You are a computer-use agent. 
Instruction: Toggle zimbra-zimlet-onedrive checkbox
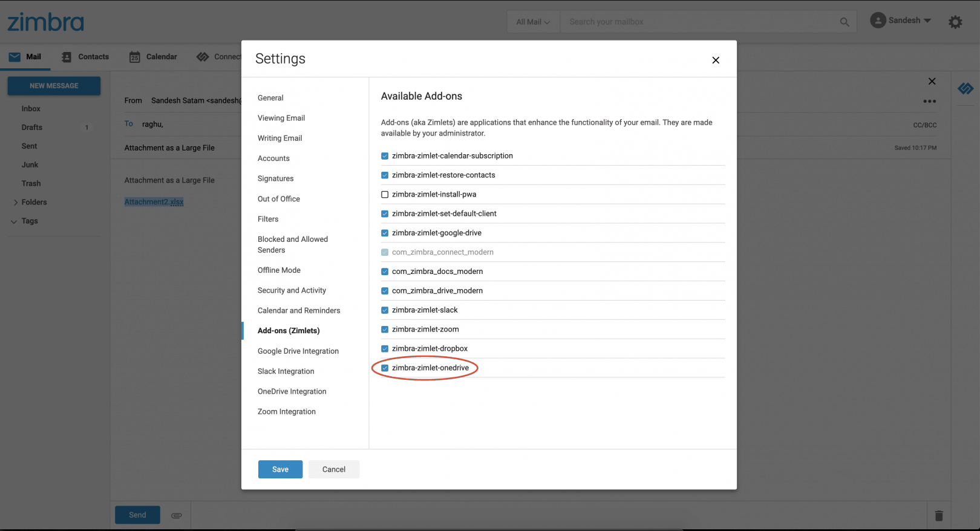pyautogui.click(x=385, y=368)
